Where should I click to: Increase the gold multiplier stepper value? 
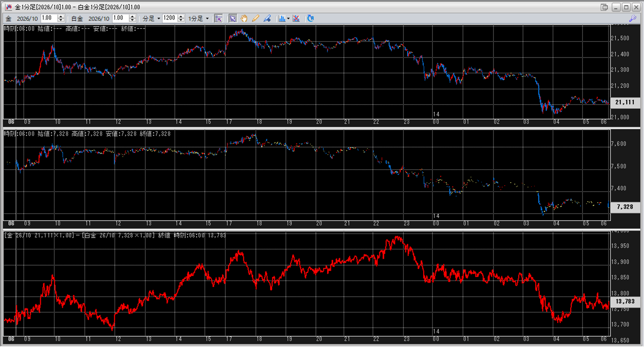point(61,16)
